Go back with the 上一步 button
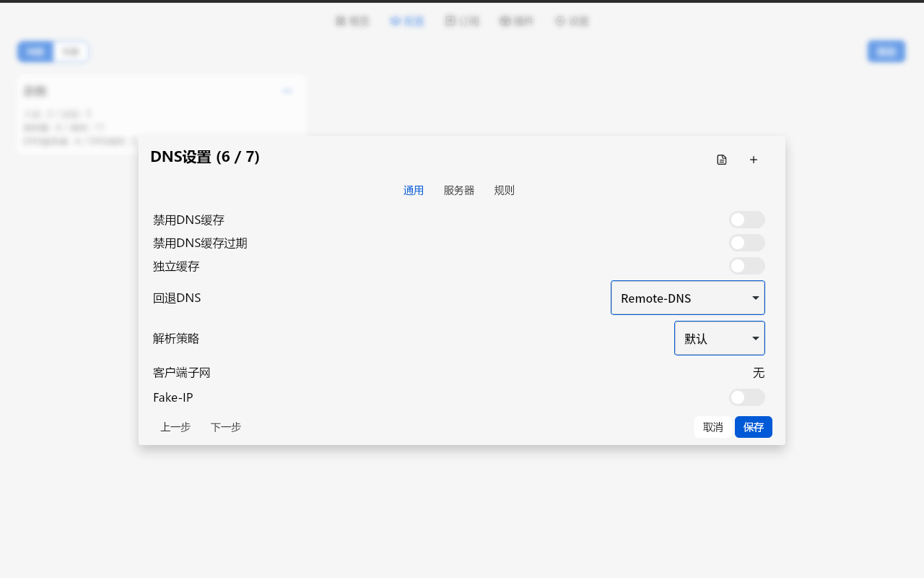Screen dimensions: 924x578 pyautogui.click(x=175, y=427)
